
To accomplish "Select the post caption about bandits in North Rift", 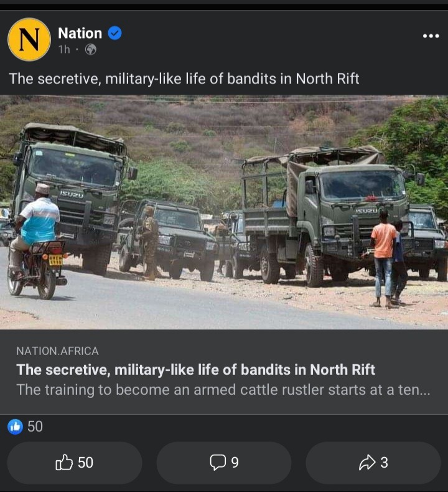I will [184, 78].
